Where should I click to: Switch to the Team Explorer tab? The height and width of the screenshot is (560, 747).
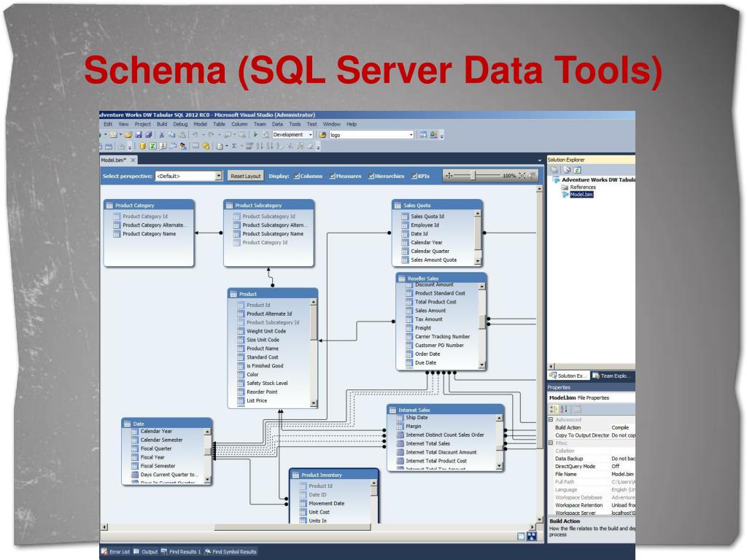point(611,376)
